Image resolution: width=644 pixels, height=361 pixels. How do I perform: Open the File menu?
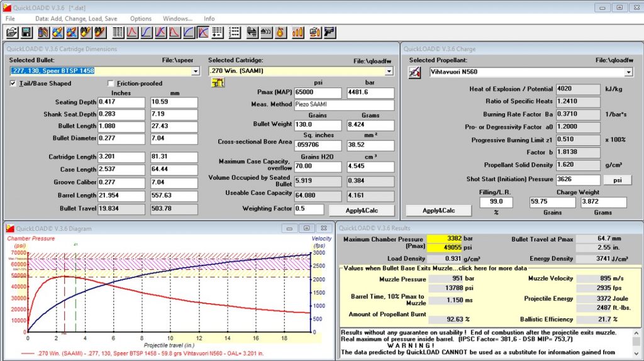tap(10, 18)
